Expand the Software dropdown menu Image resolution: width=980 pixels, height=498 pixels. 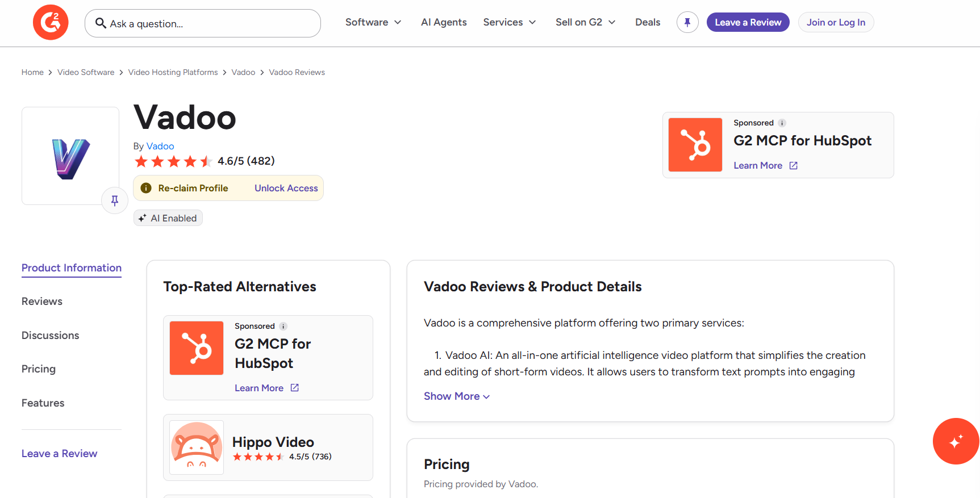[x=373, y=22]
